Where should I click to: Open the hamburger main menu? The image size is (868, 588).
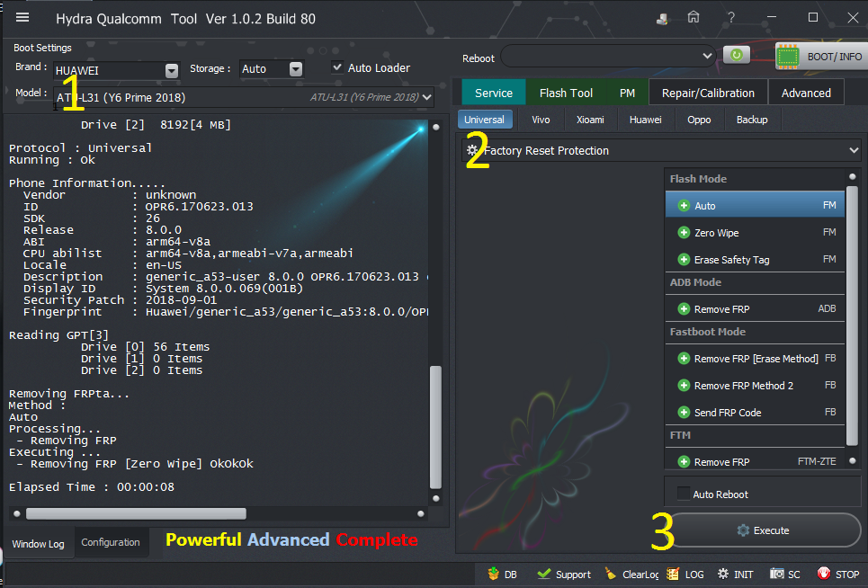(x=22, y=18)
